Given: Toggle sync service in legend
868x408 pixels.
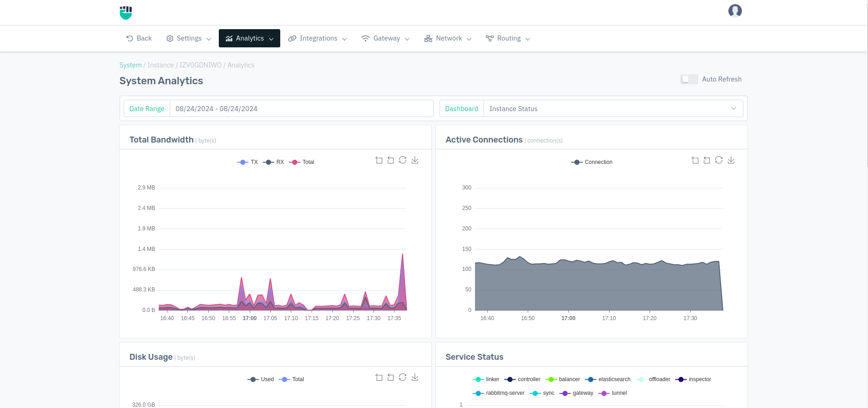Looking at the screenshot, I should [542, 393].
